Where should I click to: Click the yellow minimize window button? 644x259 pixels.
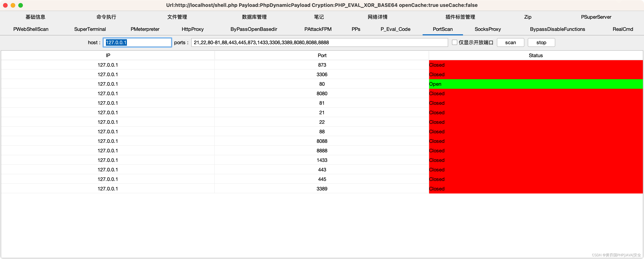(x=13, y=5)
